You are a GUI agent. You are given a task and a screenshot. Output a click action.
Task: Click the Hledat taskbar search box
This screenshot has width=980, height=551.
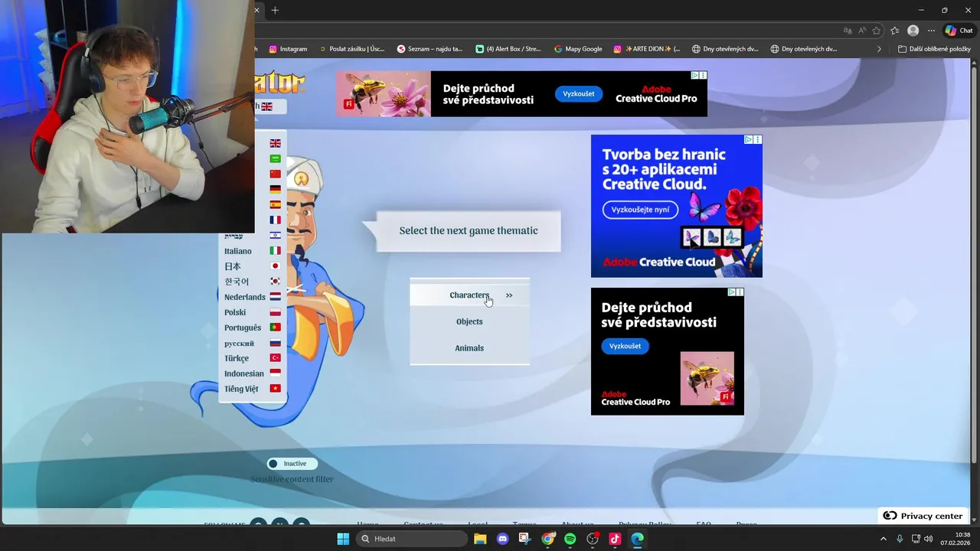[x=412, y=539]
